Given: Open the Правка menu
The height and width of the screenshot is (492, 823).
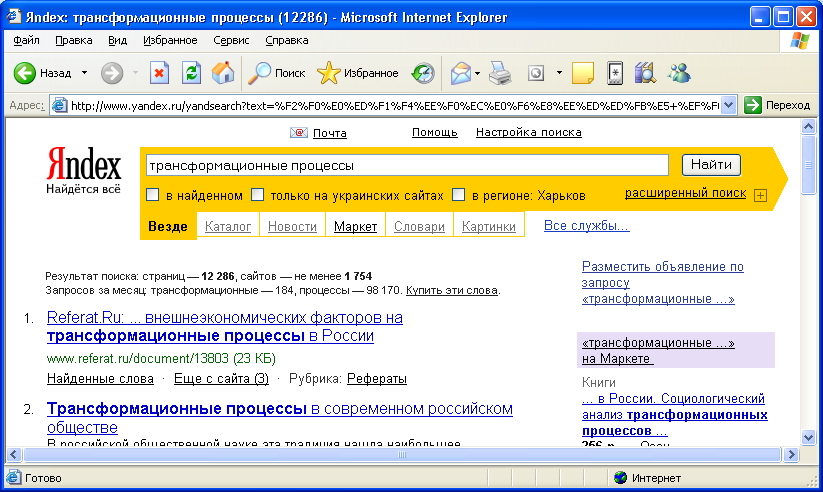Looking at the screenshot, I should pyautogui.click(x=73, y=40).
